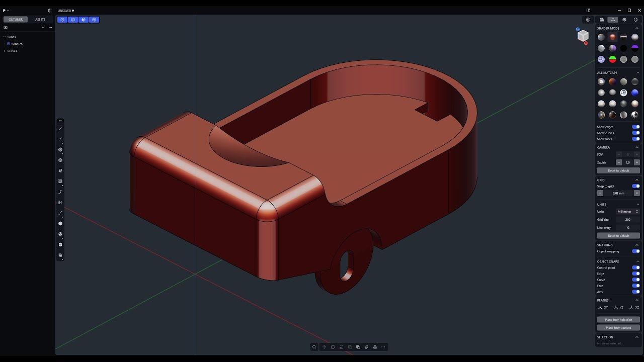Increase Squish value with plus button
This screenshot has width=644, height=362.
[x=637, y=162]
